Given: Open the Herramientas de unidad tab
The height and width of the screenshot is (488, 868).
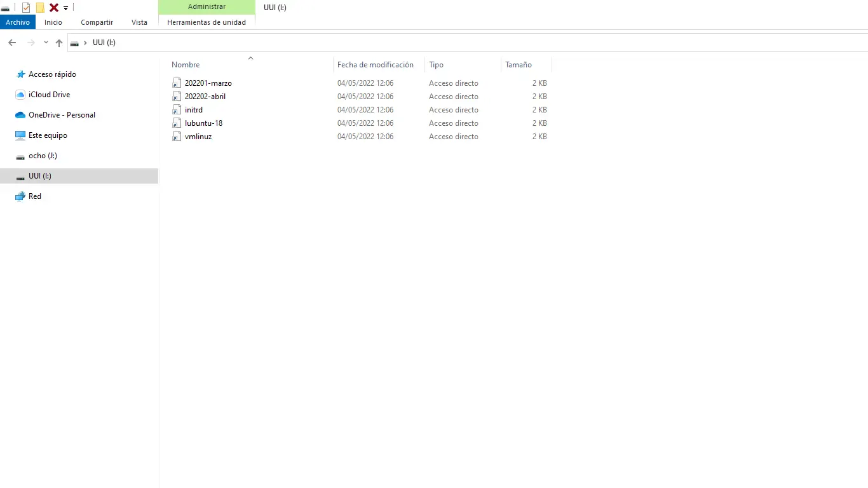Looking at the screenshot, I should click(x=207, y=22).
